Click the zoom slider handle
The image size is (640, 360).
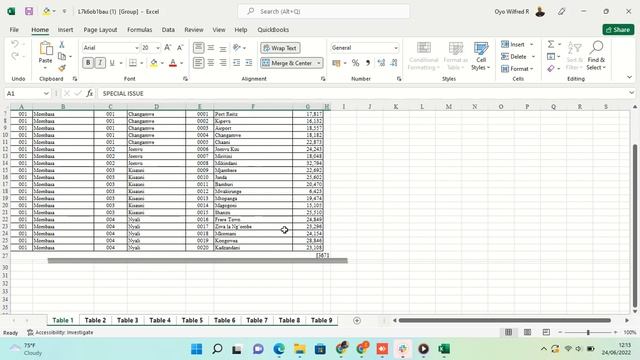coord(588,333)
